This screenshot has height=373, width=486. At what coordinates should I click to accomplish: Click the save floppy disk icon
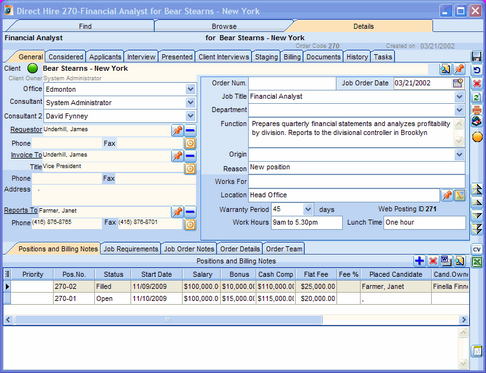coord(477,56)
